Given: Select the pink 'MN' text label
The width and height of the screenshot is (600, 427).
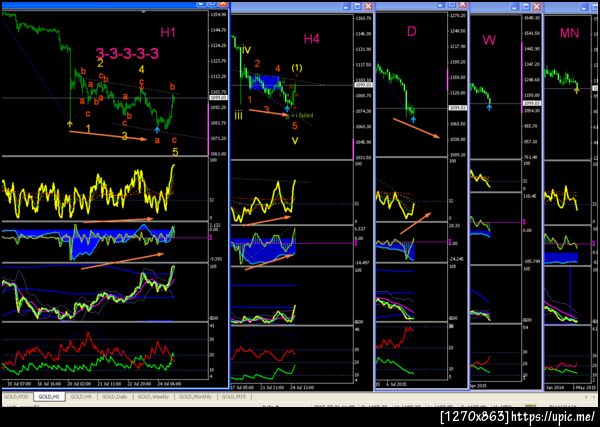Looking at the screenshot, I should pos(569,33).
